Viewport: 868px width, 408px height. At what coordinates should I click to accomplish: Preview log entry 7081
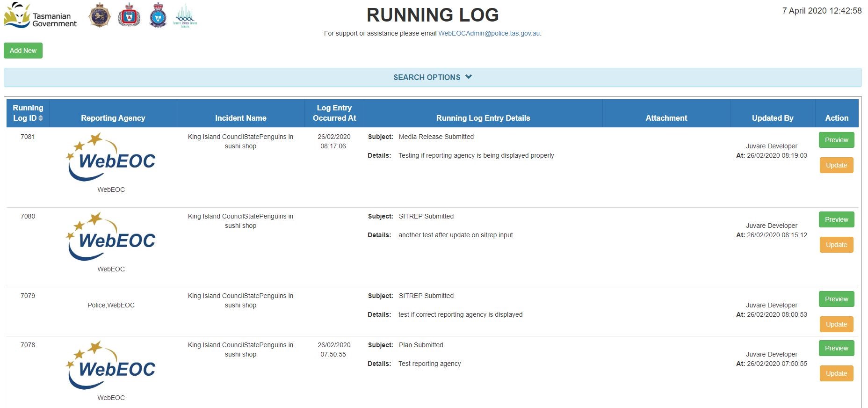coord(836,140)
